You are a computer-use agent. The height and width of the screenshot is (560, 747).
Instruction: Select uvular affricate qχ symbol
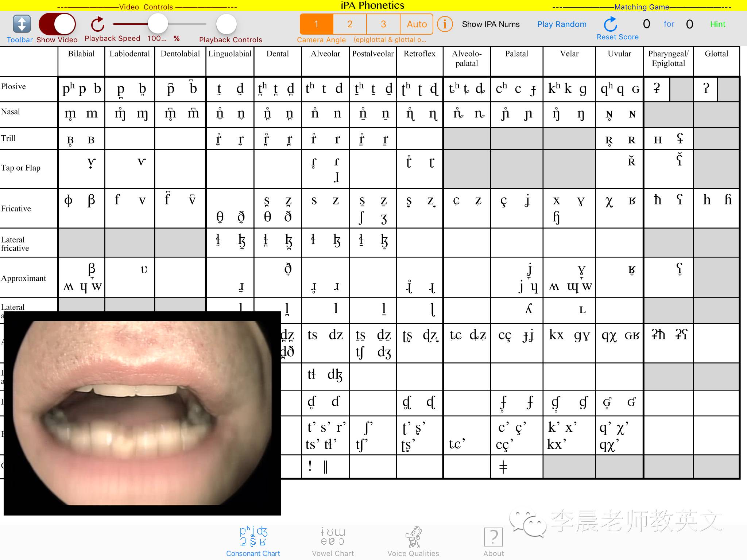point(609,337)
